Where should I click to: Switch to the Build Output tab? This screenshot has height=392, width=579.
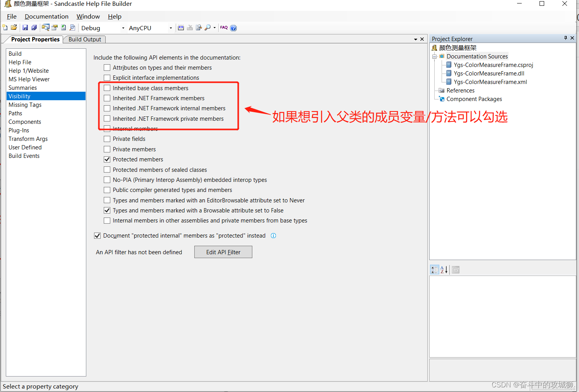[85, 39]
